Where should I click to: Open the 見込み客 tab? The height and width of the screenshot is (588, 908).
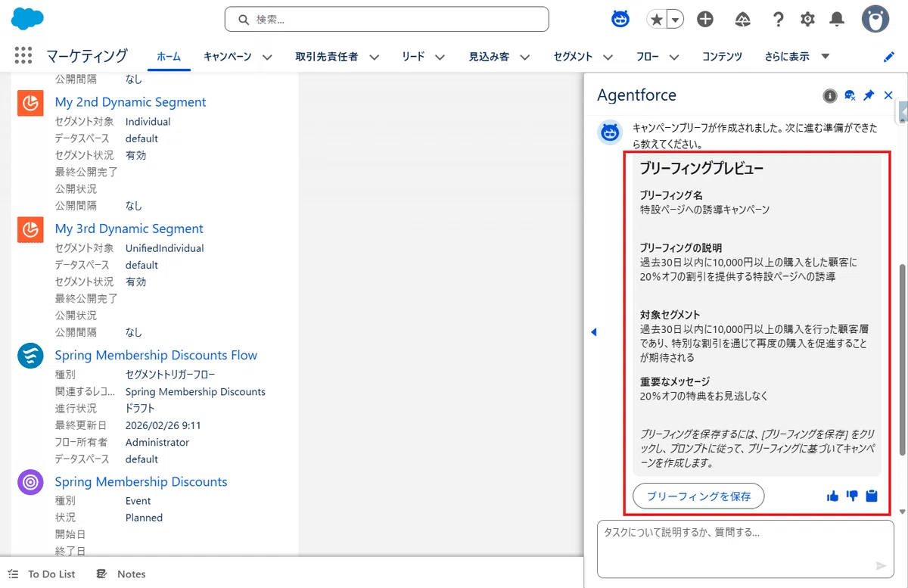(x=489, y=57)
